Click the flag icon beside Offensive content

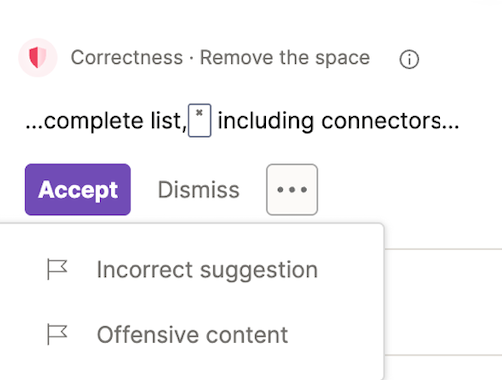[x=57, y=334]
